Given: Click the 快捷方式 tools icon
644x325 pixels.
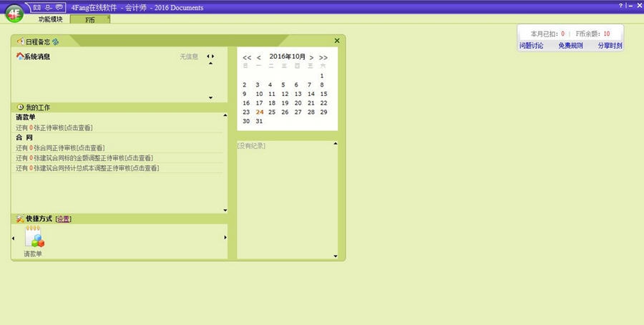Looking at the screenshot, I should coord(19,218).
